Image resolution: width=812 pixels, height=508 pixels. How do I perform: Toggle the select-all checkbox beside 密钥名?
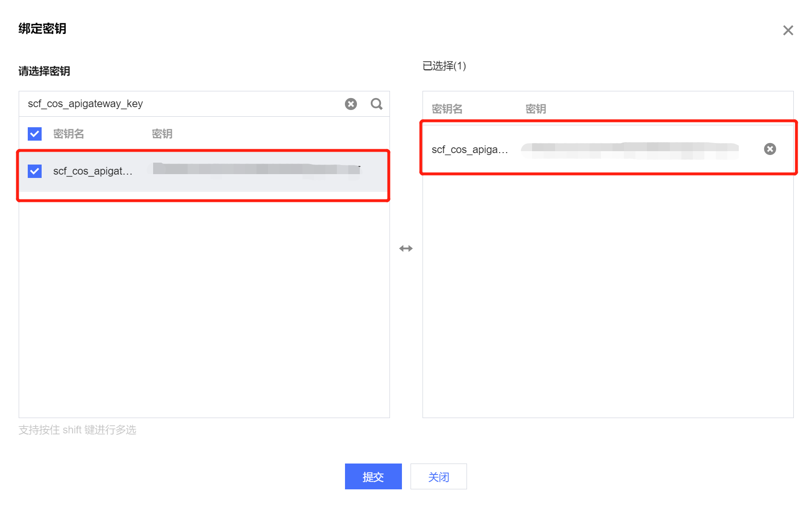34,133
